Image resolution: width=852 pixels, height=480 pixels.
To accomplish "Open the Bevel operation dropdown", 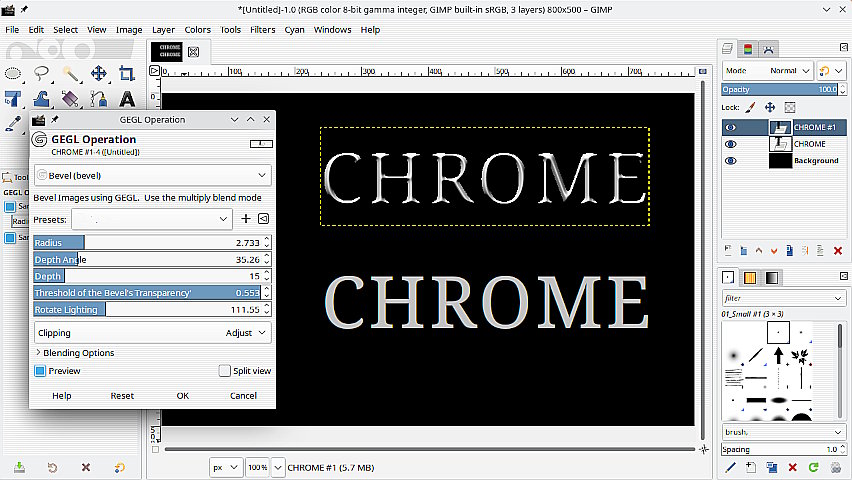I will [153, 176].
